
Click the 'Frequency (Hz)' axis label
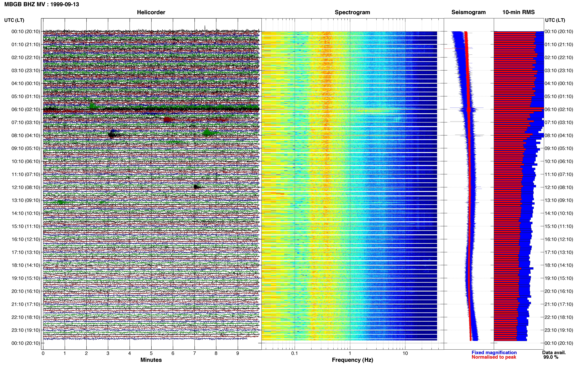tap(352, 360)
